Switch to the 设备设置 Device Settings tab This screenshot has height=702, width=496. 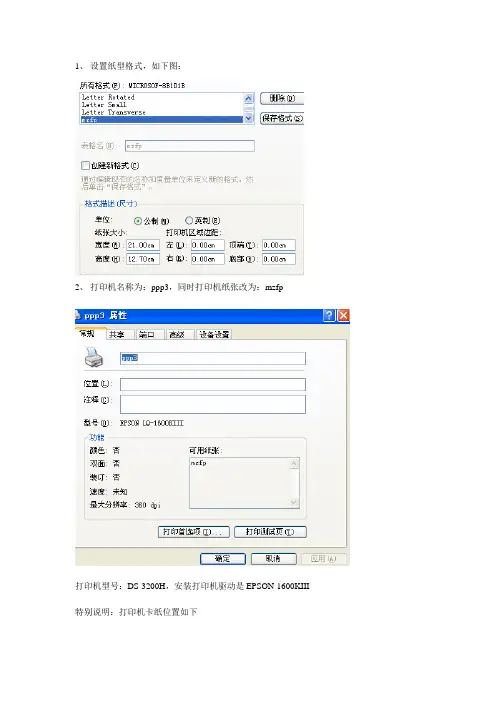pos(214,334)
